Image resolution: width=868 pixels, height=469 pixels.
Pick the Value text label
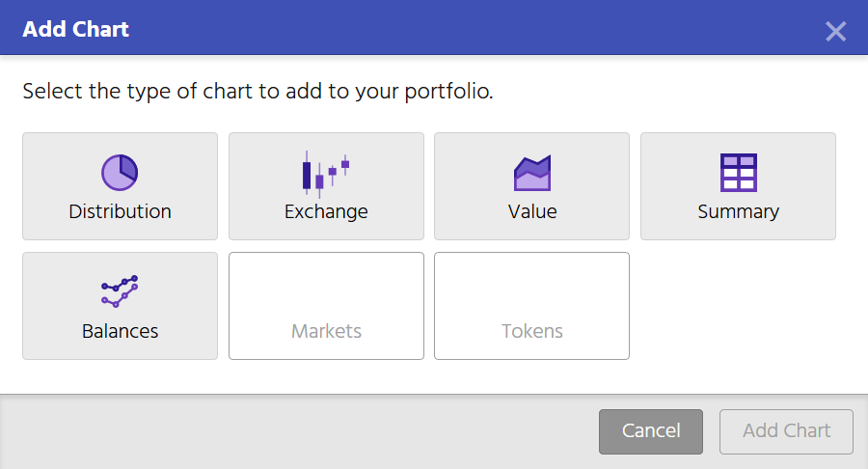pos(532,211)
